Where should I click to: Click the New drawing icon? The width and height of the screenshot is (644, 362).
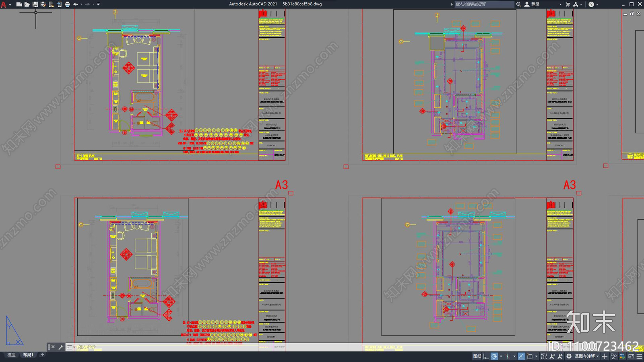click(x=19, y=4)
